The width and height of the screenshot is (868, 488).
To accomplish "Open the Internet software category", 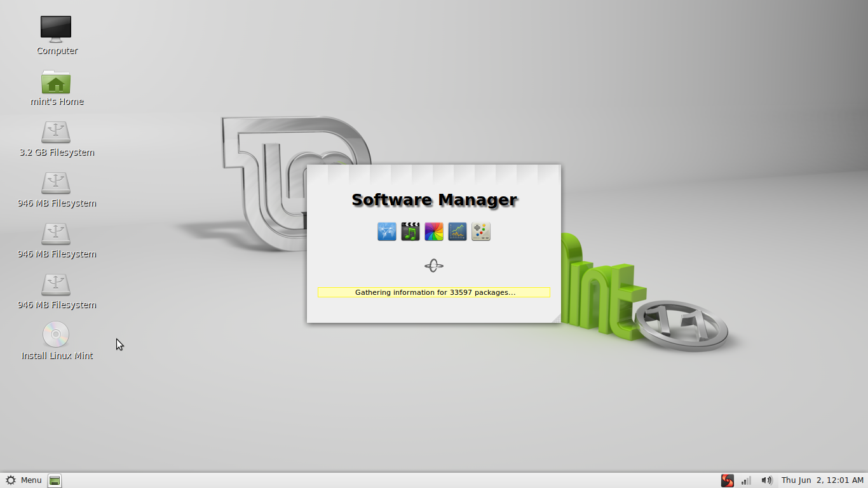I will pyautogui.click(x=386, y=231).
